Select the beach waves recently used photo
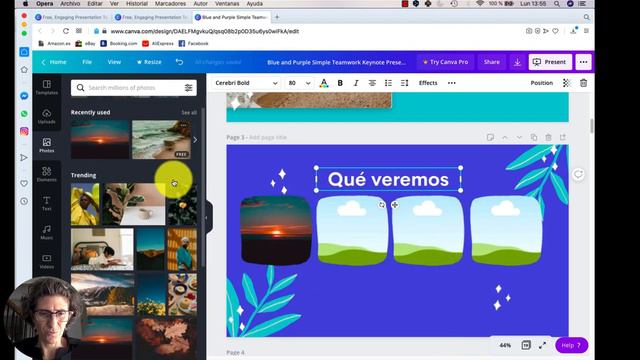The height and width of the screenshot is (360, 640). click(x=161, y=139)
